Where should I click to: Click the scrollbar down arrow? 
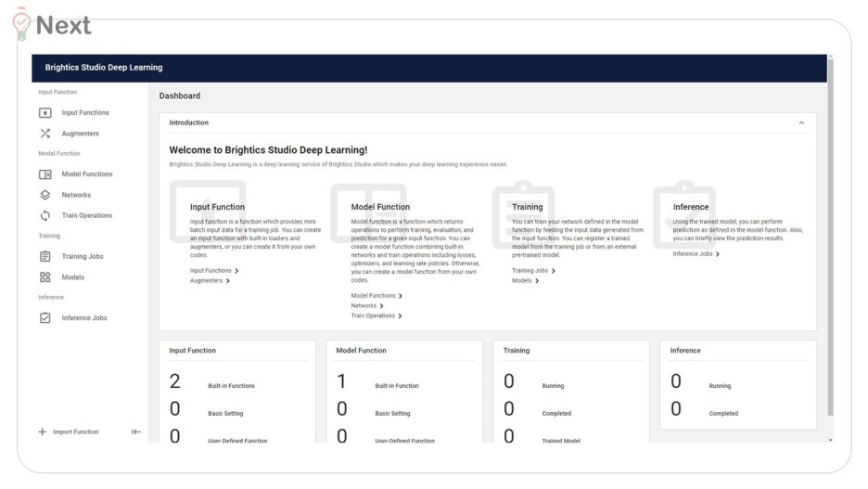[830, 440]
